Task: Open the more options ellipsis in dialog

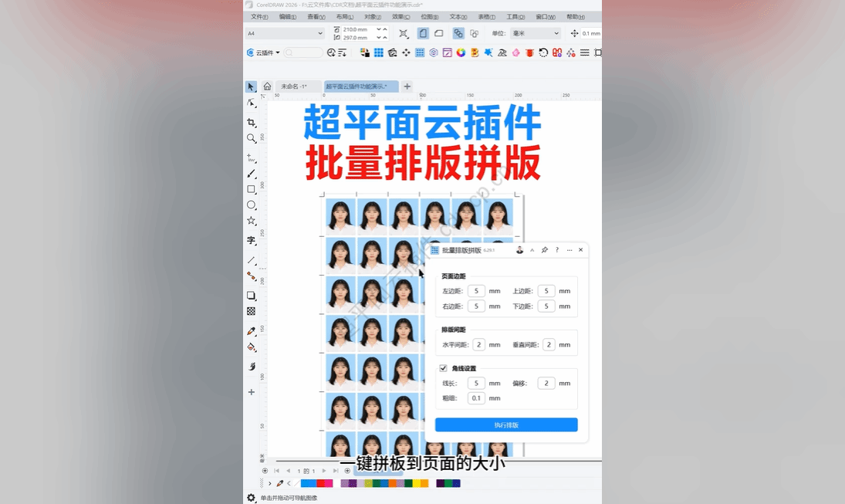Action: click(569, 250)
